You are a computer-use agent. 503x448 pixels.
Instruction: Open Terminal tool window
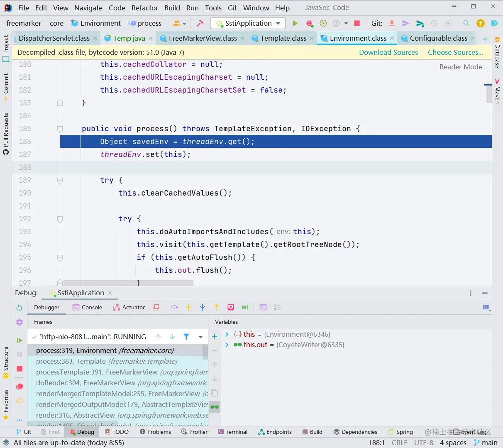(232, 432)
